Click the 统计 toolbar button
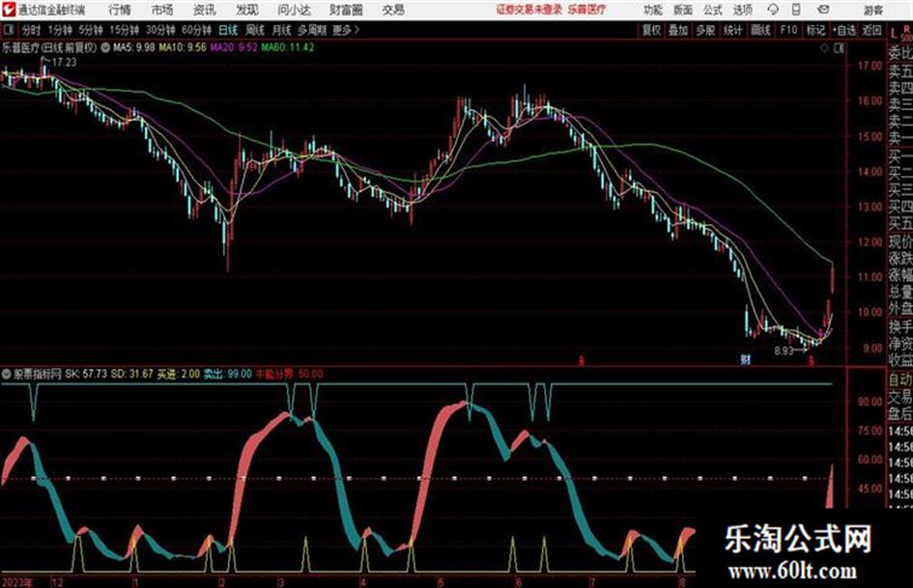 click(x=732, y=30)
